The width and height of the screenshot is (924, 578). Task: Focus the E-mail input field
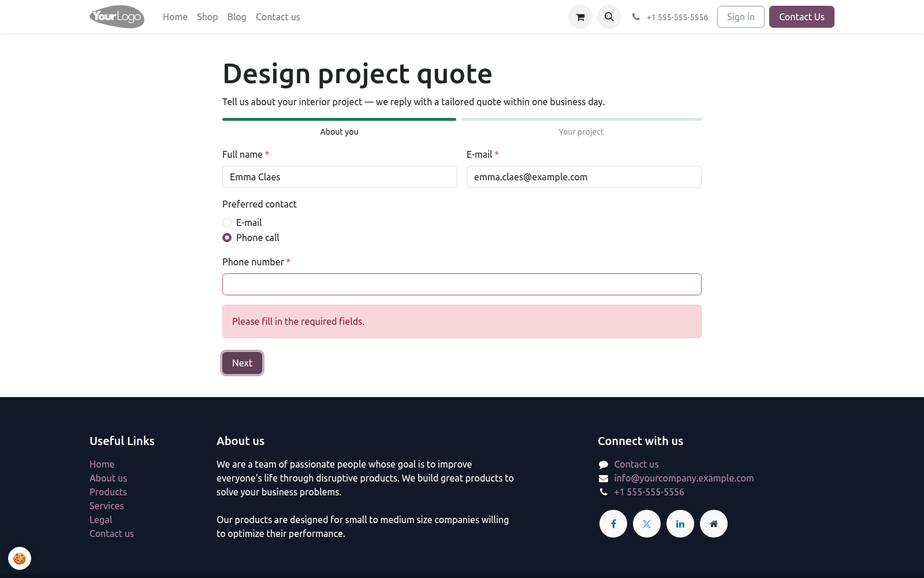coord(584,177)
